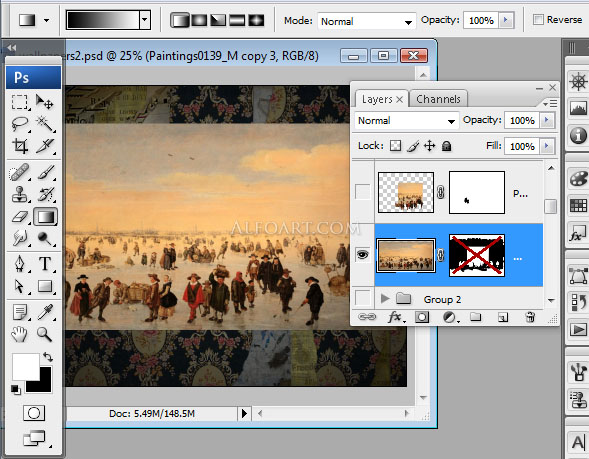Select the Smudge tool
This screenshot has height=459, width=589.
20,239
